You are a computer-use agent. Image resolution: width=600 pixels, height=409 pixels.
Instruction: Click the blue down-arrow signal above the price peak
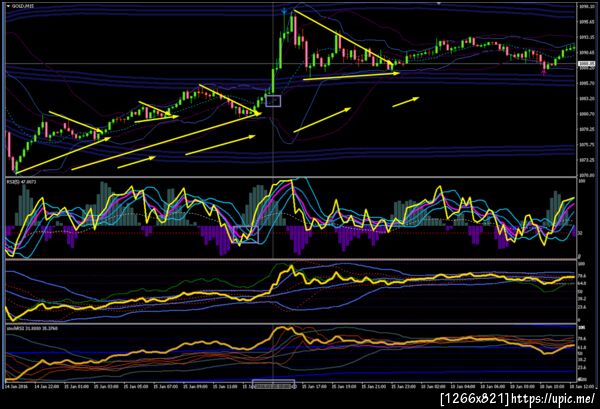(x=284, y=11)
